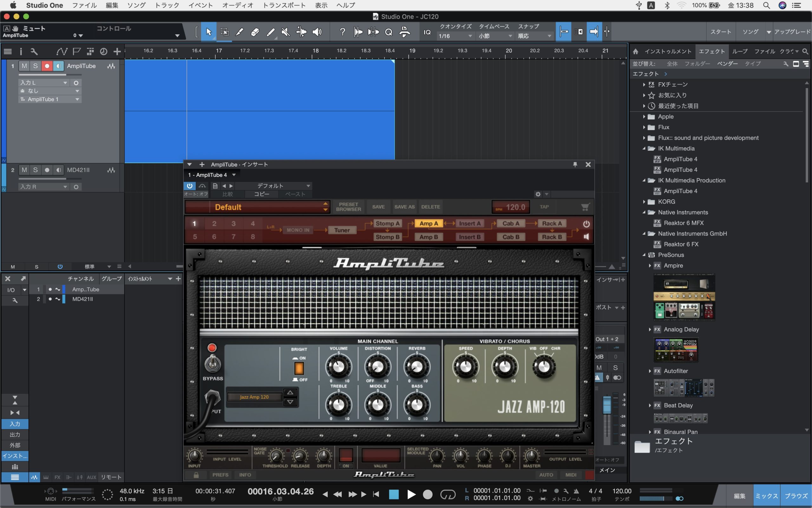
Task: Click the SAVE AS button
Action: pyautogui.click(x=404, y=207)
